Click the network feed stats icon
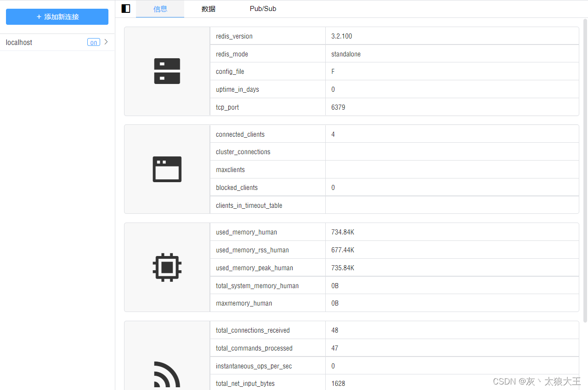Screen dimensions: 588x390 point(167,375)
